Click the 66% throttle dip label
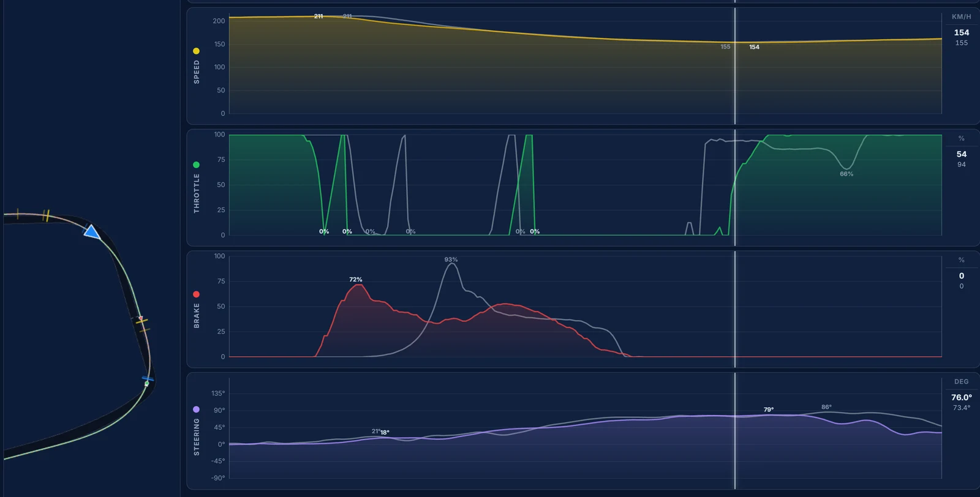Image resolution: width=980 pixels, height=497 pixels. click(846, 174)
